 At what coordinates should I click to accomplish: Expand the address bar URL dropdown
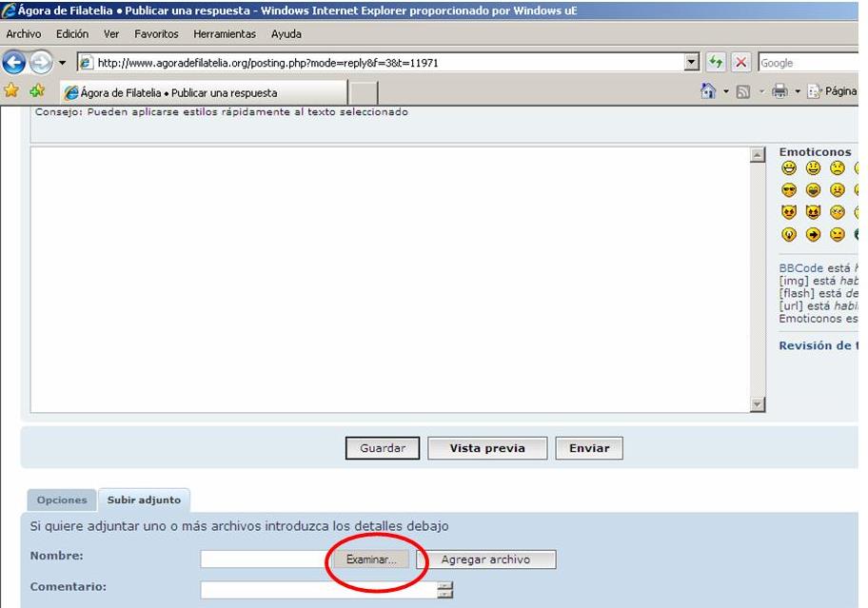tap(692, 63)
